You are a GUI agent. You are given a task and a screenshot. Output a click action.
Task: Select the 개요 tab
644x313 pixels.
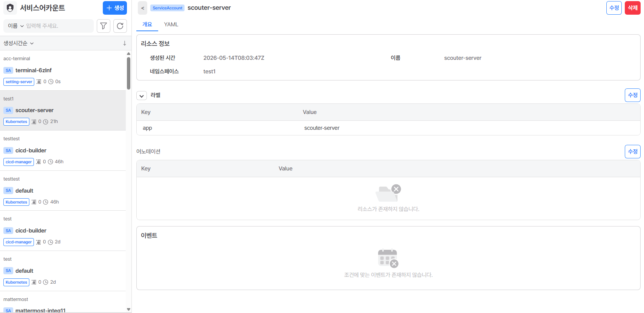[x=147, y=24]
